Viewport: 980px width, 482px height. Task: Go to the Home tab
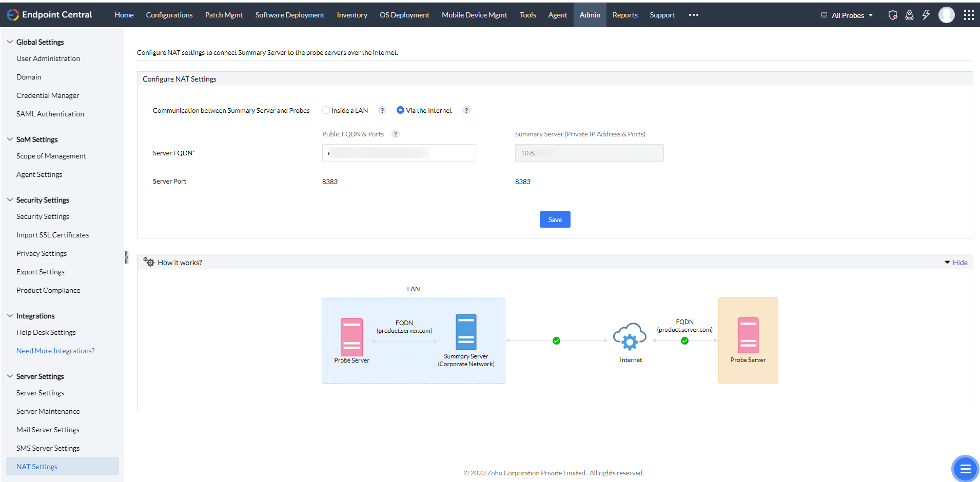click(x=124, y=15)
